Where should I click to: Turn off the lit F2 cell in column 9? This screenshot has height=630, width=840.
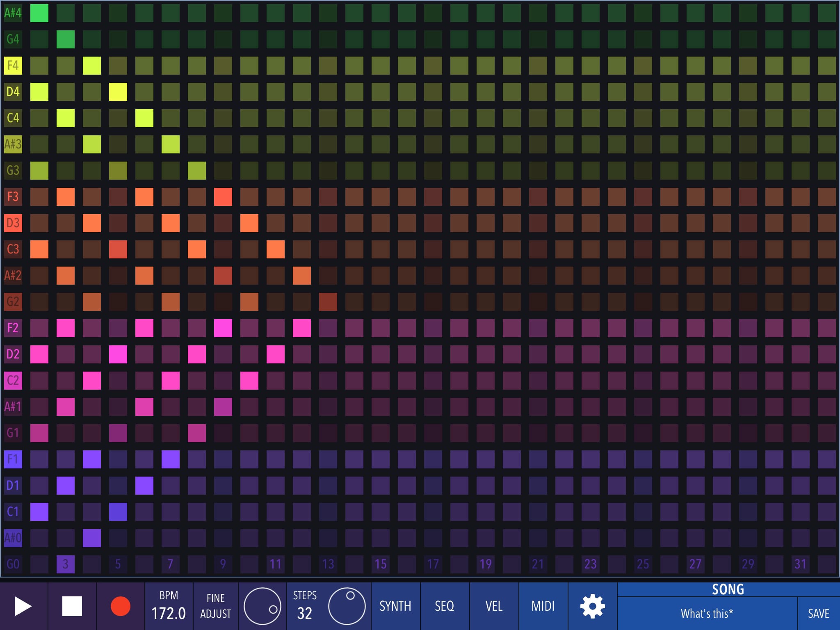(x=223, y=328)
